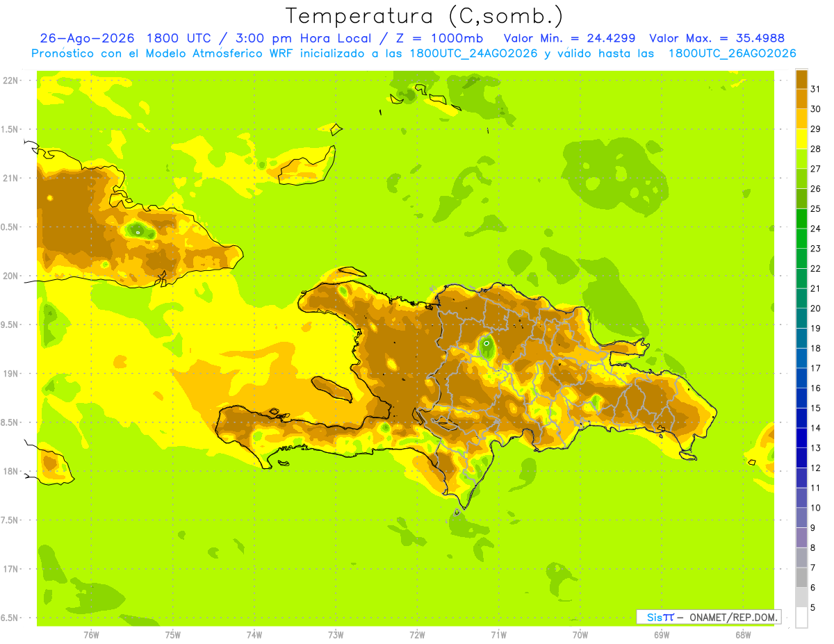Pick the colorbar swatch between 30 and 31
The width and height of the screenshot is (834, 644).
pyautogui.click(x=801, y=99)
